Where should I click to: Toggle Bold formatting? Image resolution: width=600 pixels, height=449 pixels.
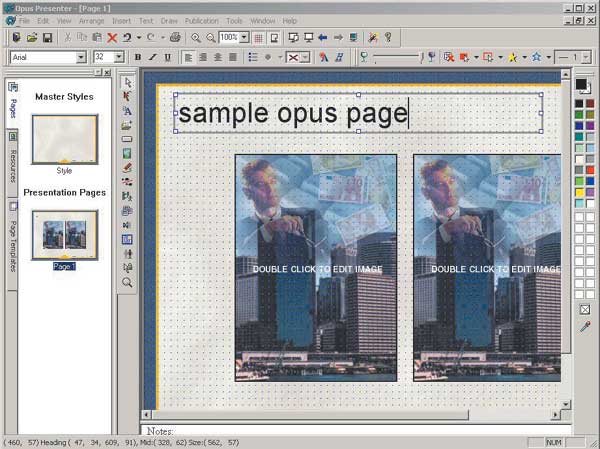(138, 57)
